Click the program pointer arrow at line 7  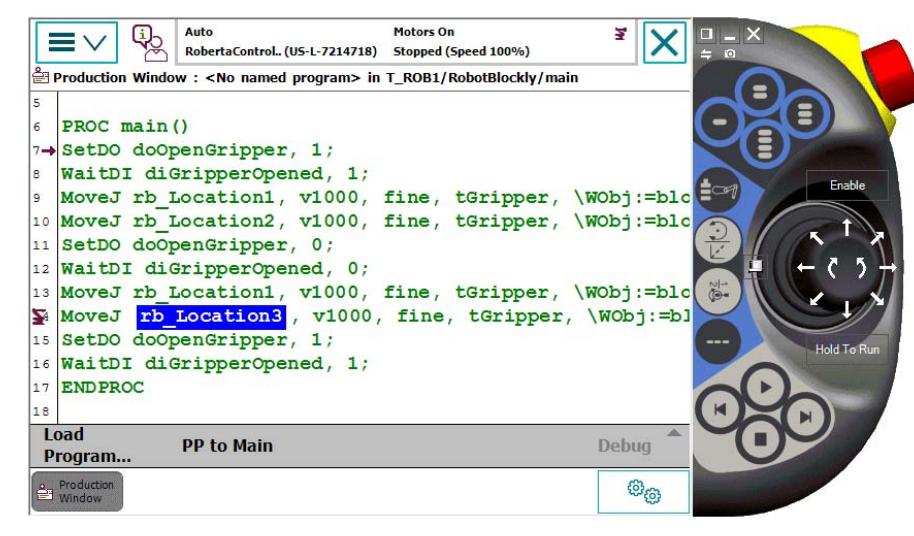49,151
